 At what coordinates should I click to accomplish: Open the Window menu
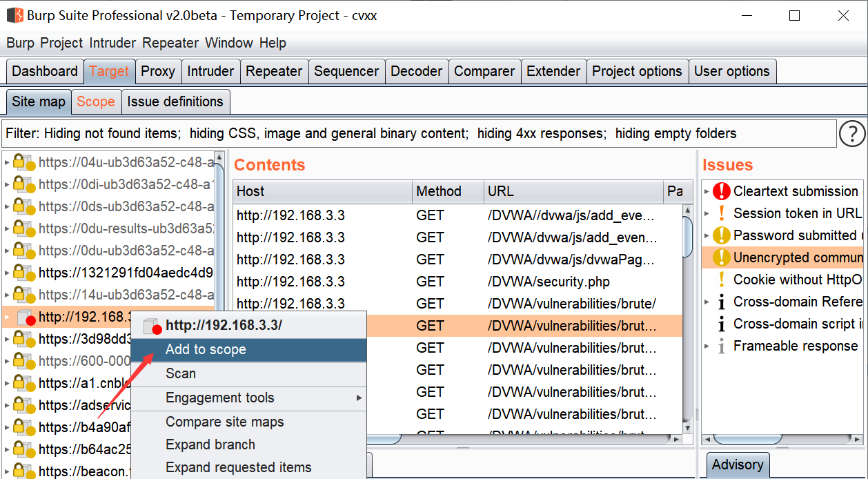tap(229, 43)
